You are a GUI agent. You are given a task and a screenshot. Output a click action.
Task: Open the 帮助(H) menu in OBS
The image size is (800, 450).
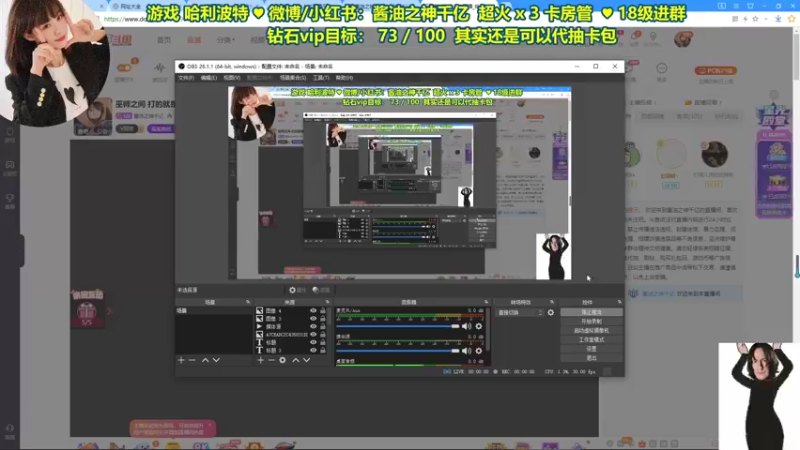344,78
